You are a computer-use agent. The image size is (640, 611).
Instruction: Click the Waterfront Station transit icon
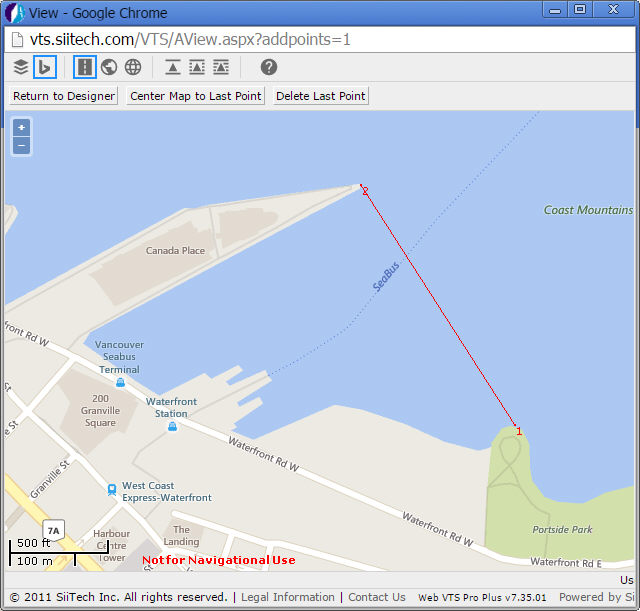(x=173, y=427)
